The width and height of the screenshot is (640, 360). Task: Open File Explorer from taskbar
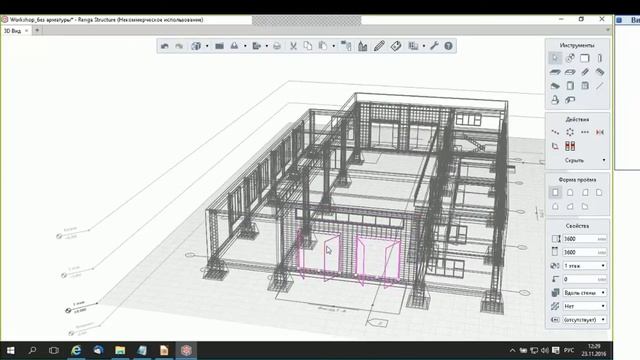[120, 350]
